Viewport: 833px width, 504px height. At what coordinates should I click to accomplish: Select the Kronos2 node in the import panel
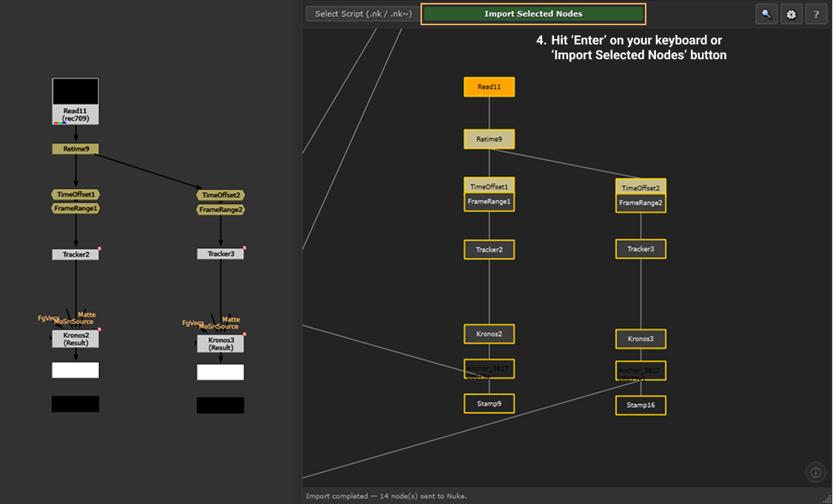(489, 334)
